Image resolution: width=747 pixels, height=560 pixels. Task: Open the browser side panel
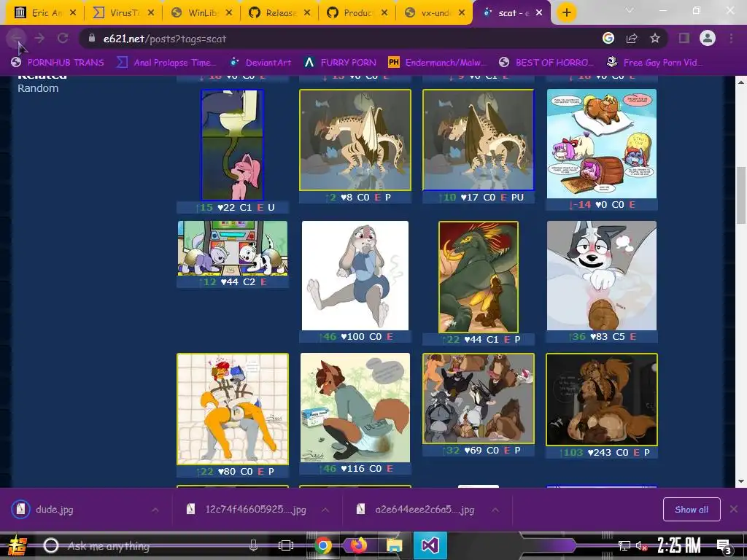pyautogui.click(x=684, y=39)
